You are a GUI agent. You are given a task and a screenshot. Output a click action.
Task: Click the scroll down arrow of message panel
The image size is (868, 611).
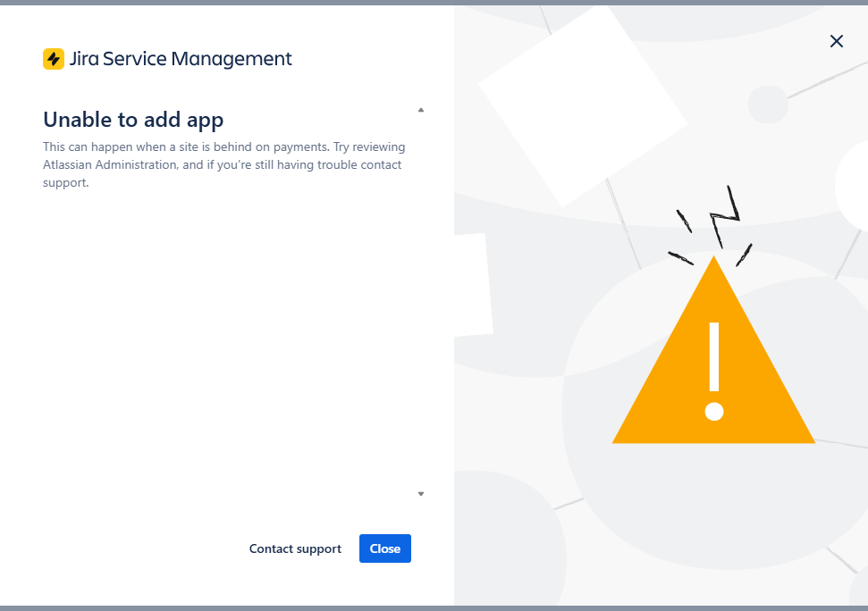click(x=421, y=494)
